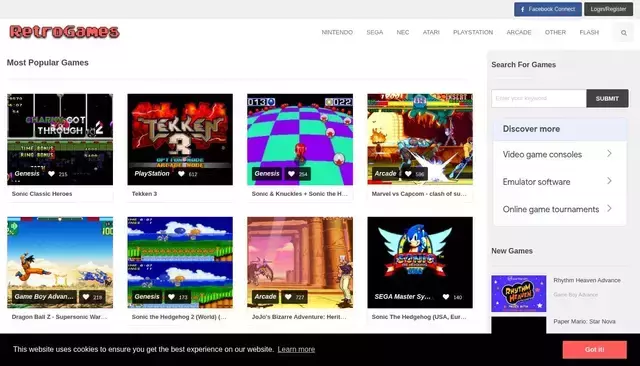Open Sonic & Knuckles game thumbnail

click(300, 139)
